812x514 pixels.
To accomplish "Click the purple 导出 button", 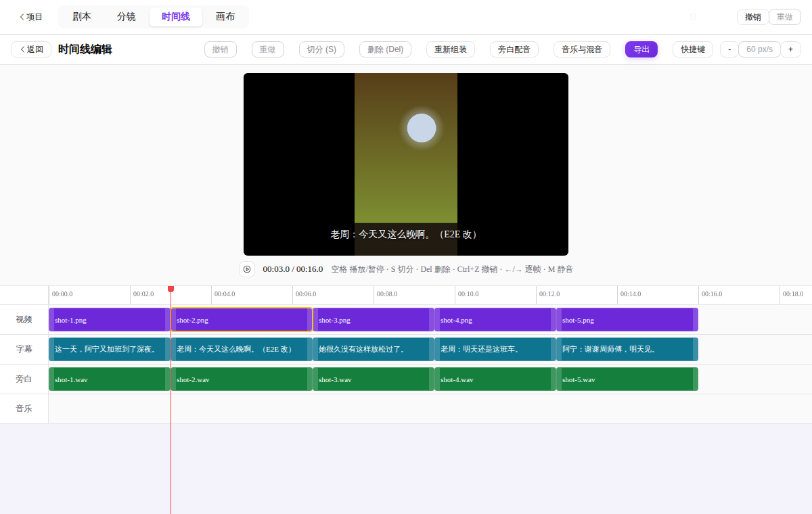I will [x=641, y=49].
